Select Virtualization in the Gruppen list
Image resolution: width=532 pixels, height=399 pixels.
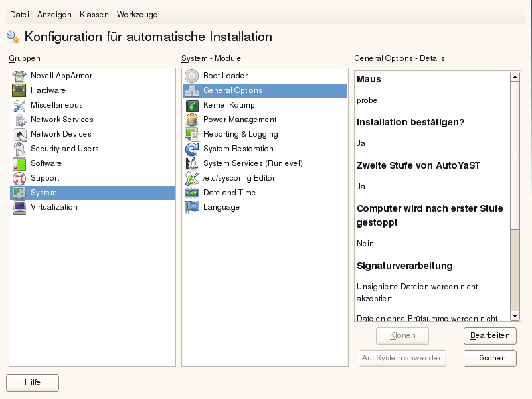click(54, 207)
